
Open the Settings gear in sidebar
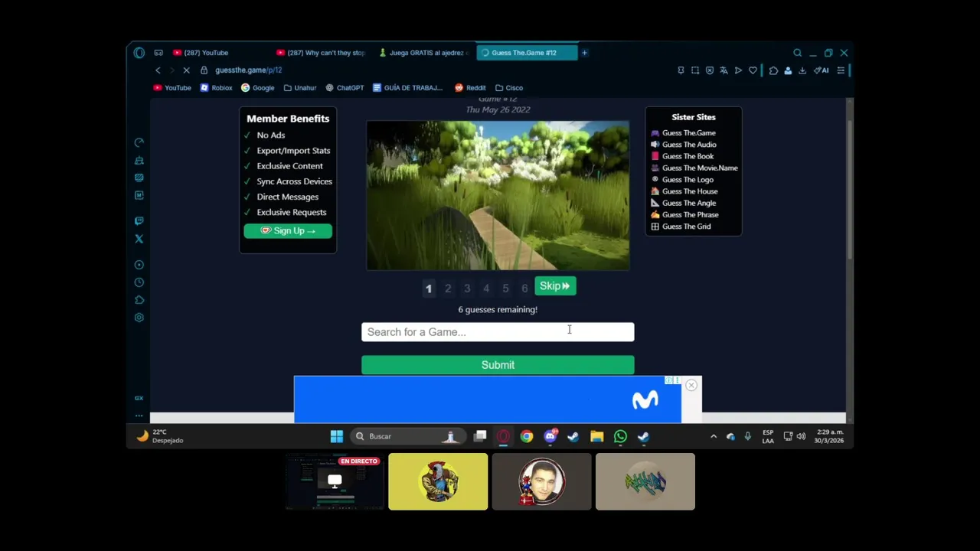139,318
